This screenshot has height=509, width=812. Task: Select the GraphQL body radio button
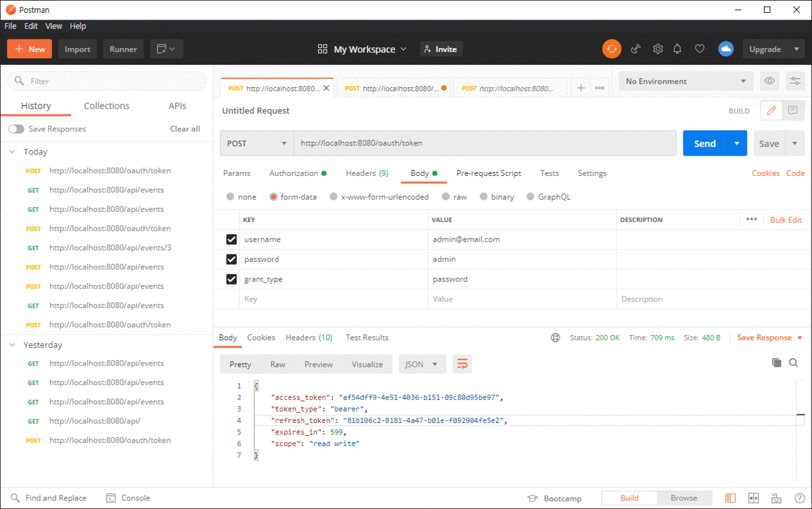coord(531,197)
